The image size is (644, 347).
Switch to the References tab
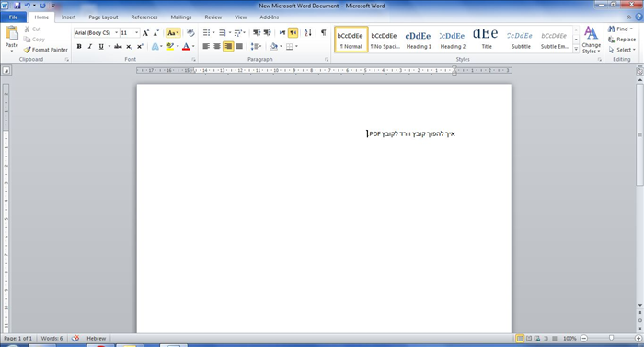point(144,17)
